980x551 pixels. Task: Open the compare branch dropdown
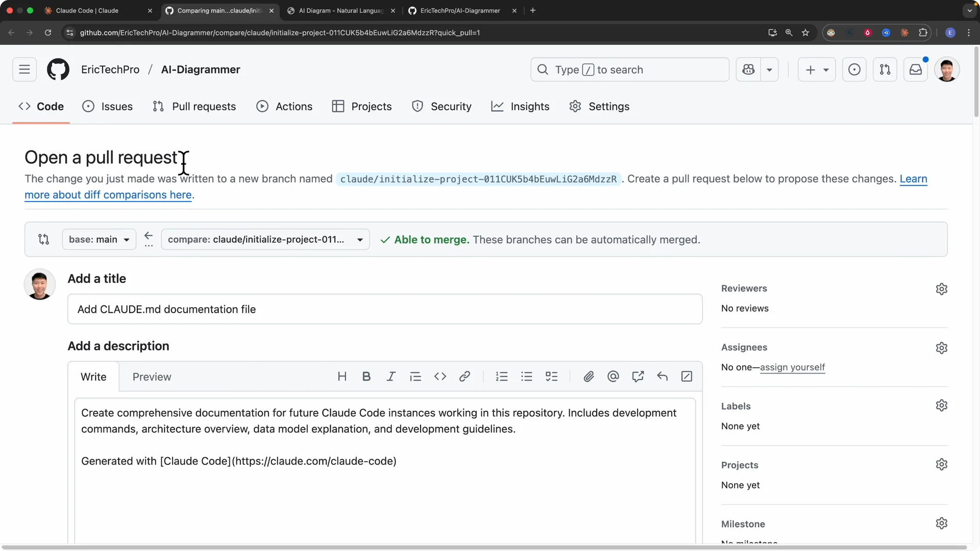point(265,239)
